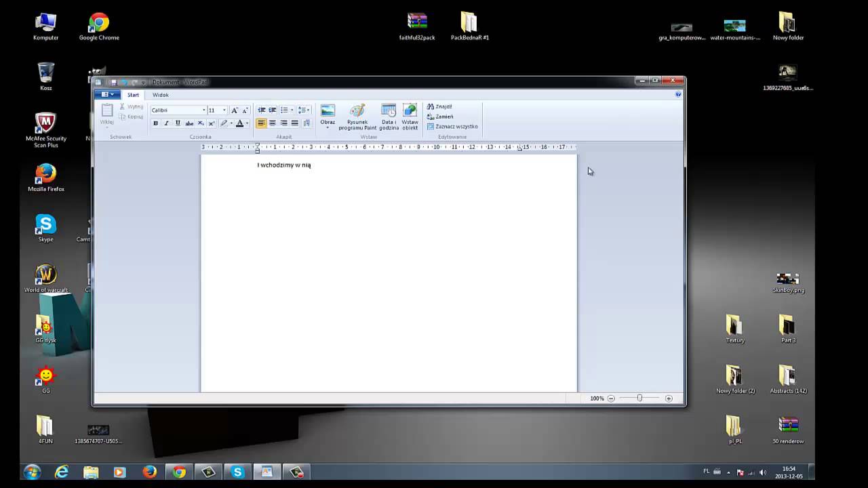Align text to the right
Image resolution: width=868 pixels, height=488 pixels.
[x=283, y=123]
